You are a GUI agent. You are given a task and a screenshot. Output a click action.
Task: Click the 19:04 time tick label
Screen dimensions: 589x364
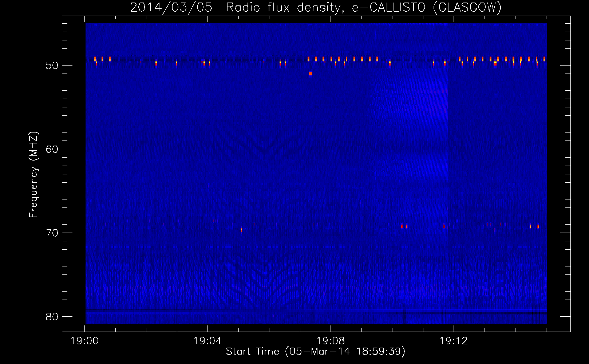click(x=207, y=341)
